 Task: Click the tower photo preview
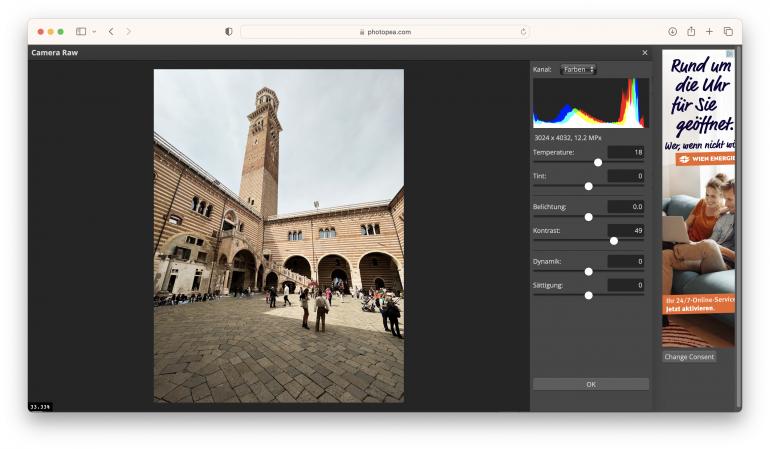coord(279,236)
